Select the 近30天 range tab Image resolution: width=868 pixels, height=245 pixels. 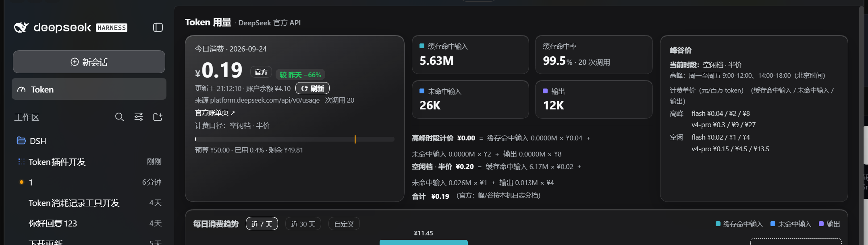point(303,224)
